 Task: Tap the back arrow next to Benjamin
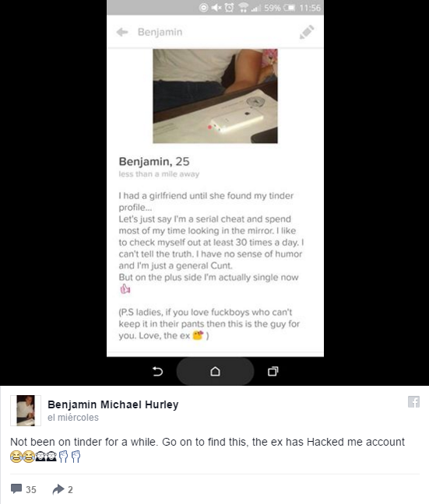click(122, 32)
